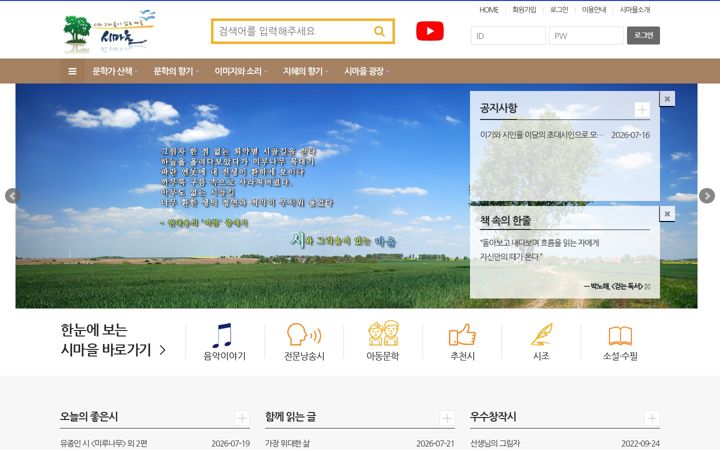Click the gray 로그인 button
Screen dimensions: 720x450
click(643, 35)
